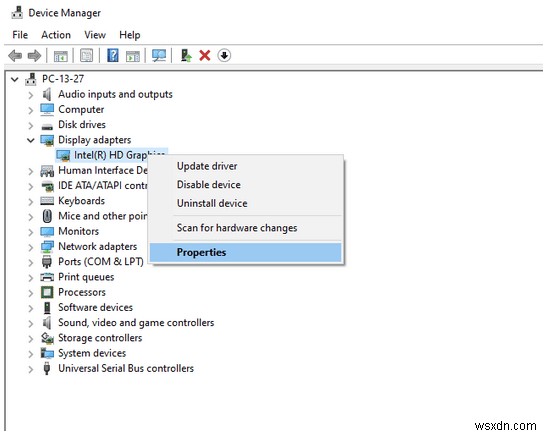Click the Storage controllers icon
The height and width of the screenshot is (436, 548).
(x=47, y=338)
